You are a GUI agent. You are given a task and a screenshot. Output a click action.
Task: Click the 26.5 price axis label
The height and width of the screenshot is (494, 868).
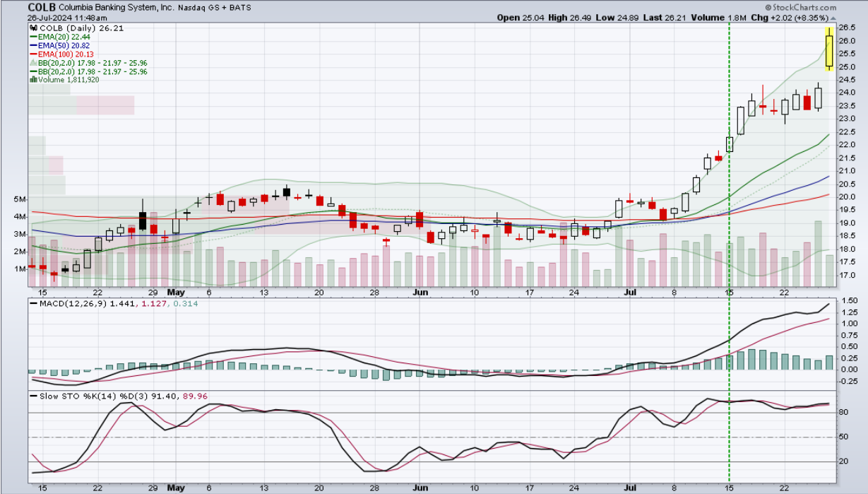(848, 28)
